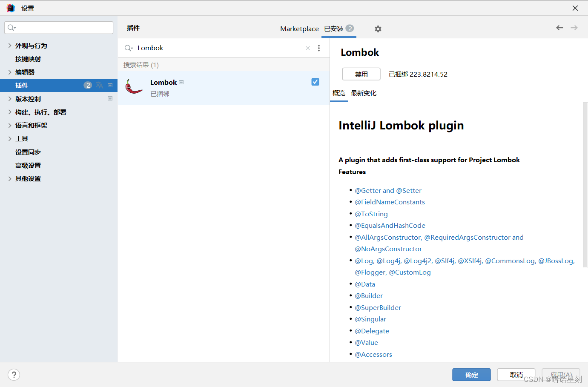Expand the 外观与行为 tree node
Viewport: 588px width, 387px height.
(10, 45)
